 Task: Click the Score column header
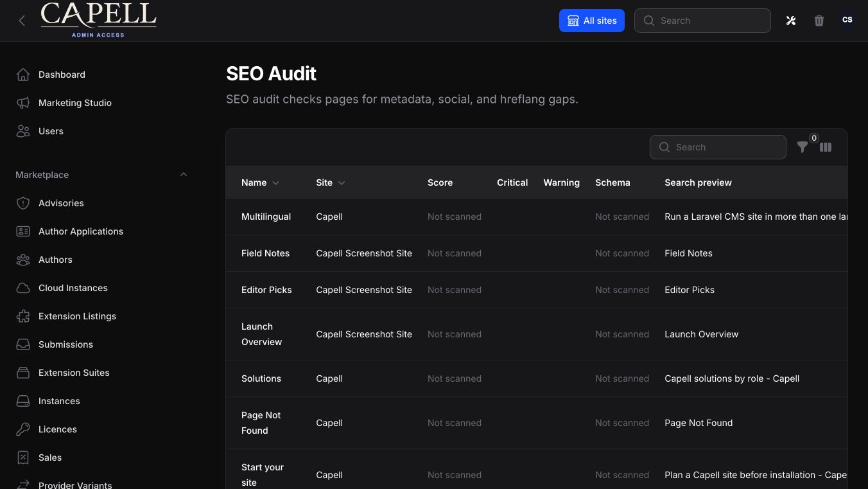pyautogui.click(x=440, y=182)
